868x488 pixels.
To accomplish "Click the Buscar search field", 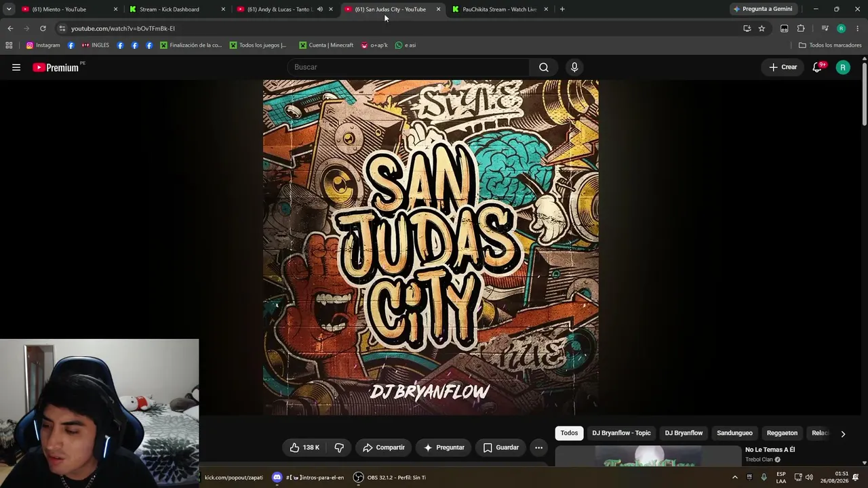I will (x=409, y=67).
